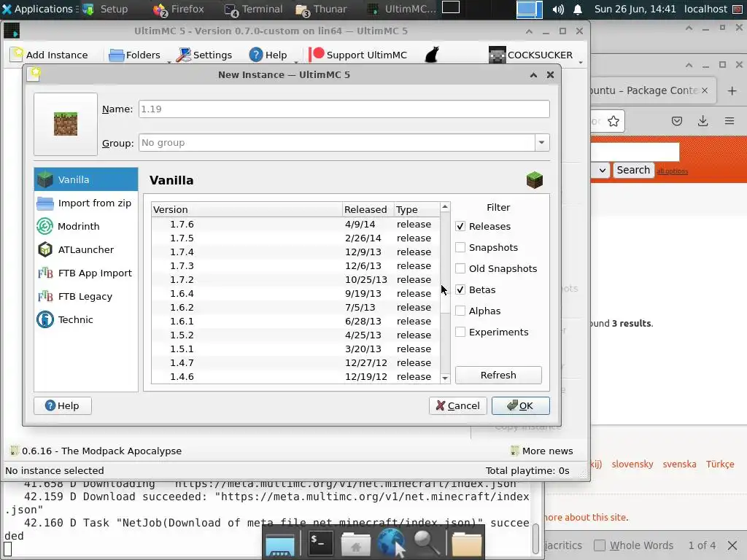The image size is (747, 560).
Task: Click Support UltimMC toolbar button
Action: pyautogui.click(x=357, y=55)
